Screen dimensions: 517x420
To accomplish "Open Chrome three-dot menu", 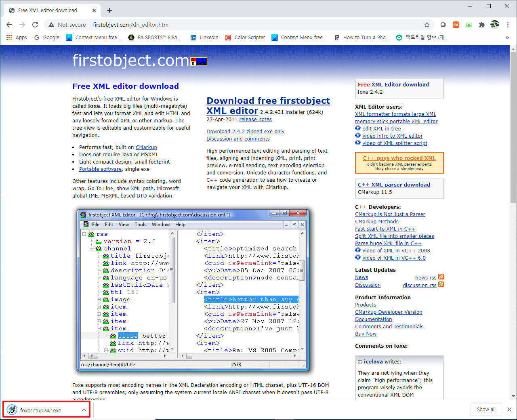I will tap(508, 25).
